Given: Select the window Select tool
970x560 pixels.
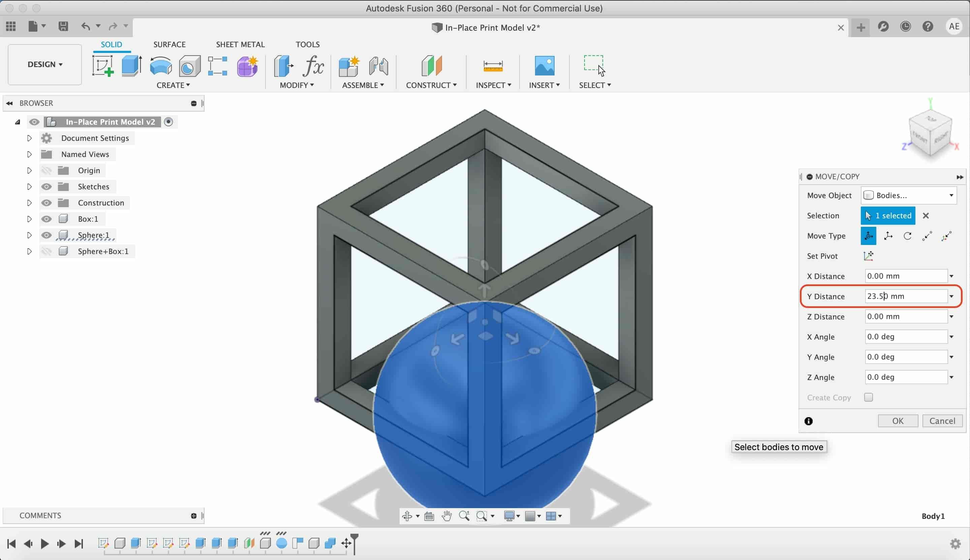Looking at the screenshot, I should tap(594, 66).
